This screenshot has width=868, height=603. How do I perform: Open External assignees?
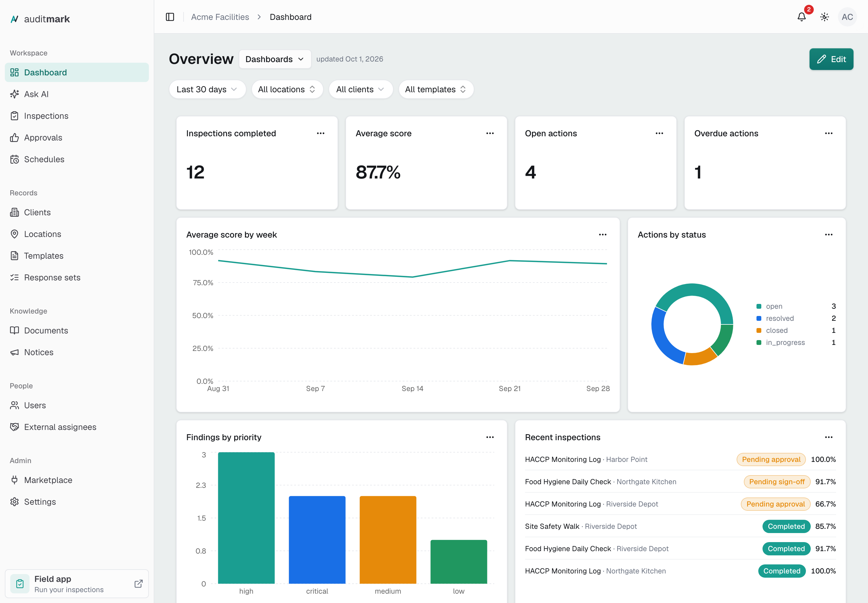(x=77, y=427)
